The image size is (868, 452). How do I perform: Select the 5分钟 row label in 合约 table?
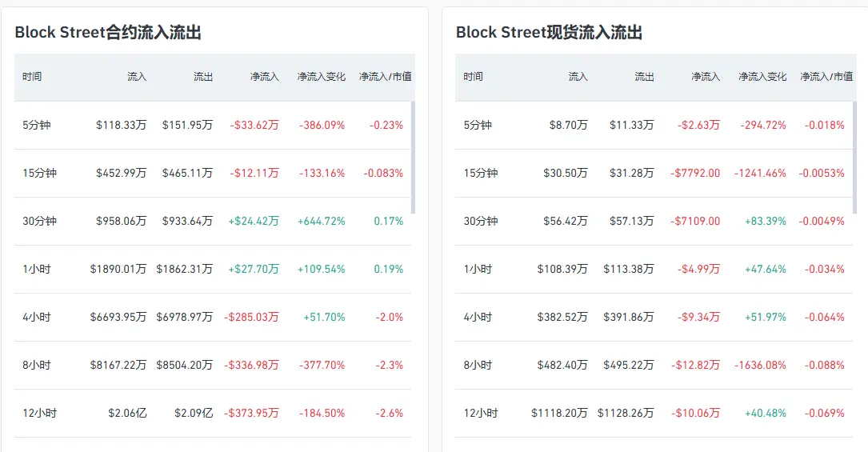coord(37,125)
